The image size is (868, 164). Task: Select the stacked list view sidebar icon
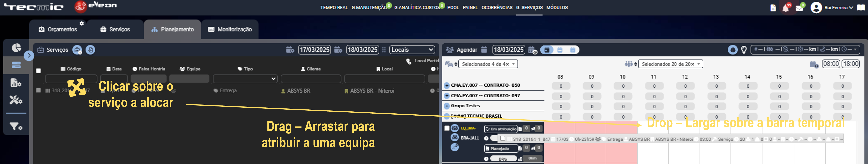point(16,65)
